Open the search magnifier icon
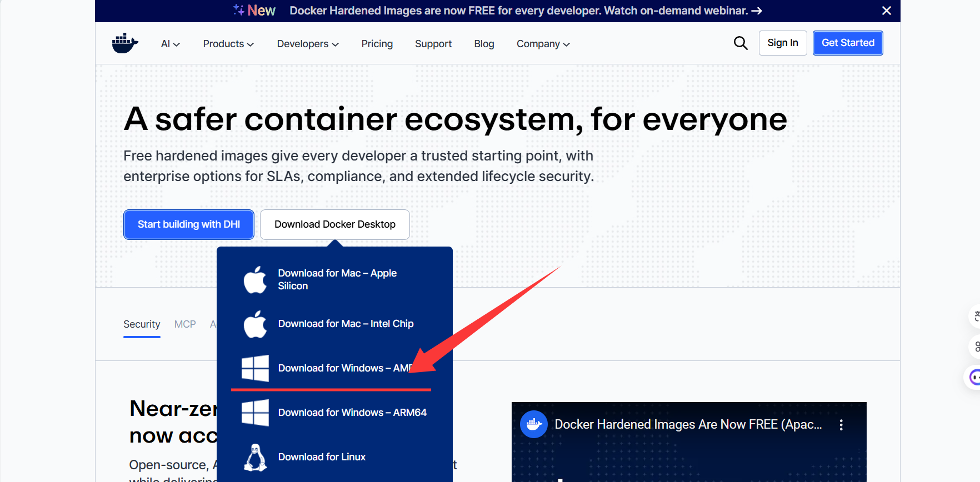This screenshot has height=482, width=980. [x=741, y=43]
